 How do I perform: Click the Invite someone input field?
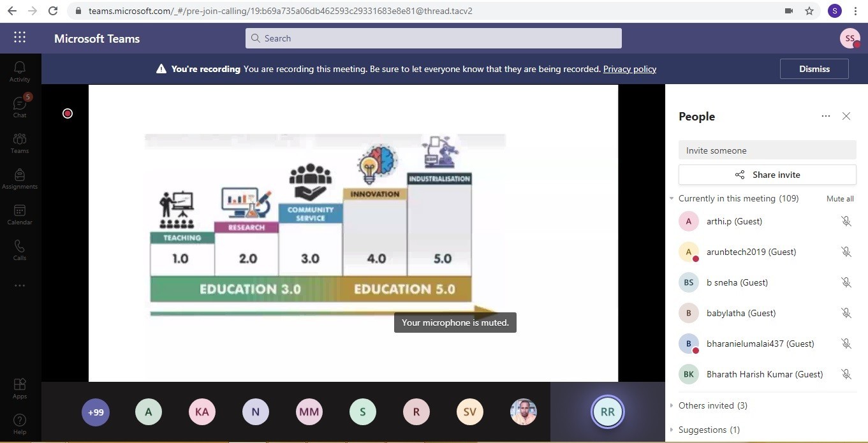point(767,150)
